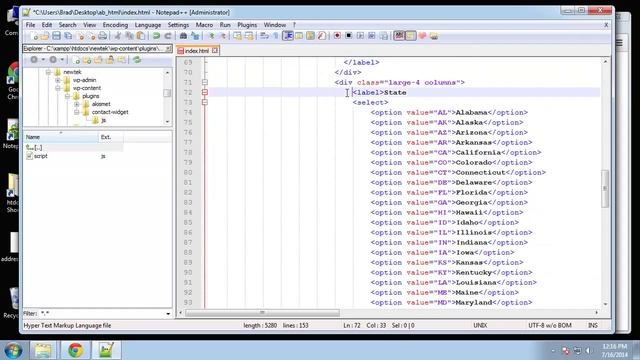Collapse the wp-content folder node
Screen dimensions: 640x360
(x=58, y=88)
